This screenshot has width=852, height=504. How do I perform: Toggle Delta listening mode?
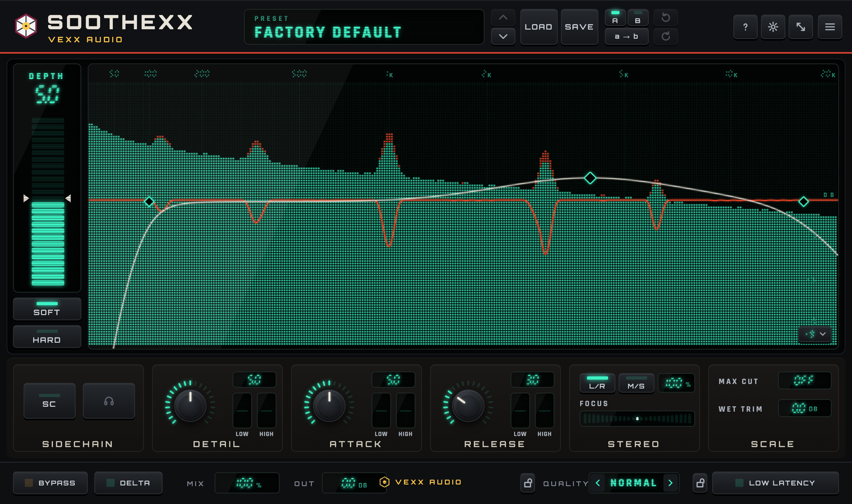tap(128, 483)
